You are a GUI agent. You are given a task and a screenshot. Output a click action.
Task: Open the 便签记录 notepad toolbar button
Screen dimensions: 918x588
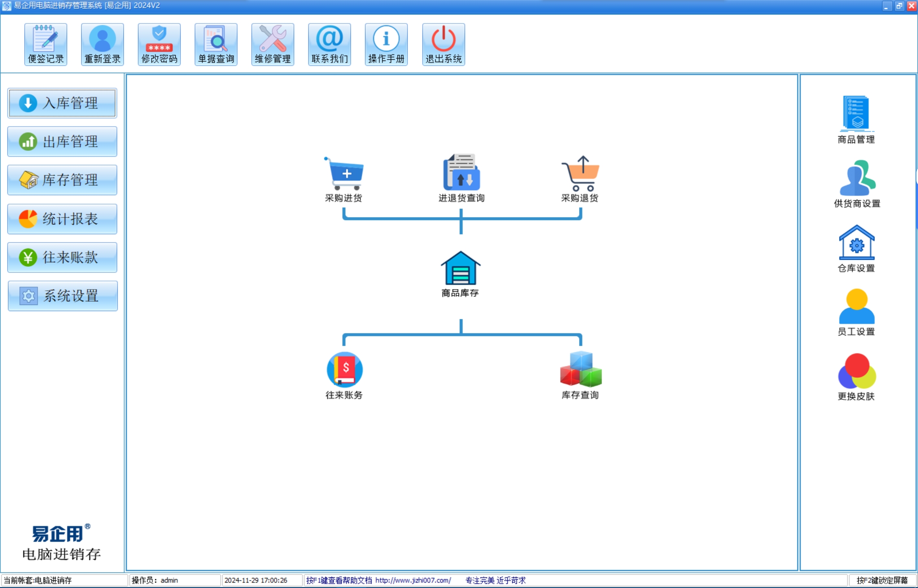[x=46, y=44]
